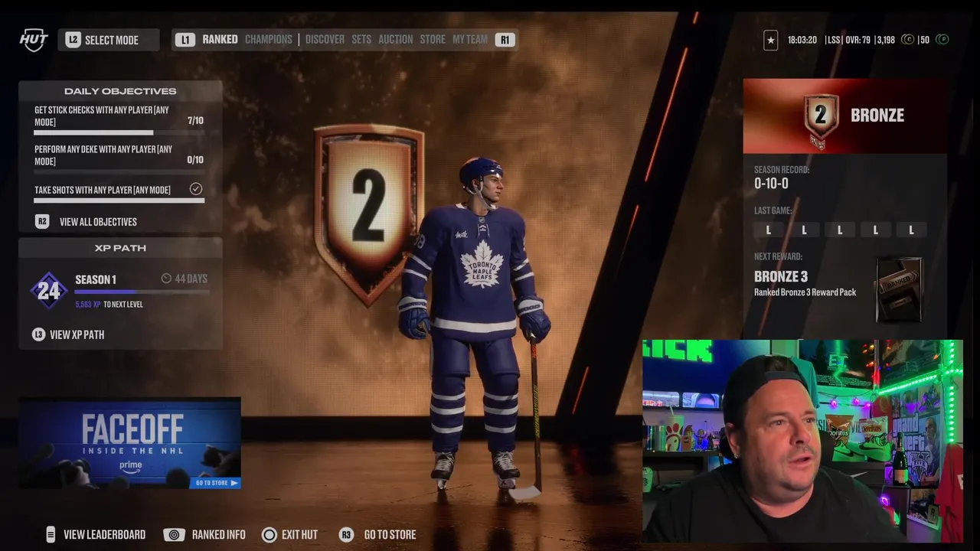Screen dimensions: 980x551
Task: Click the Ranked Bronze 3 Reward Pack image
Action: coord(899,289)
